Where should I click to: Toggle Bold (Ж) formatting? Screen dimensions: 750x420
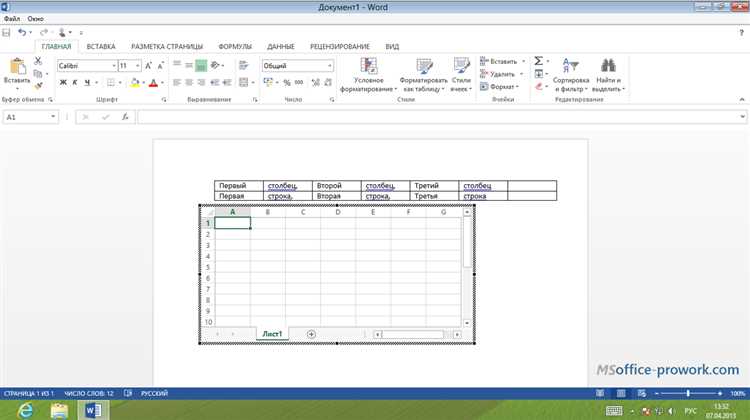coord(62,83)
